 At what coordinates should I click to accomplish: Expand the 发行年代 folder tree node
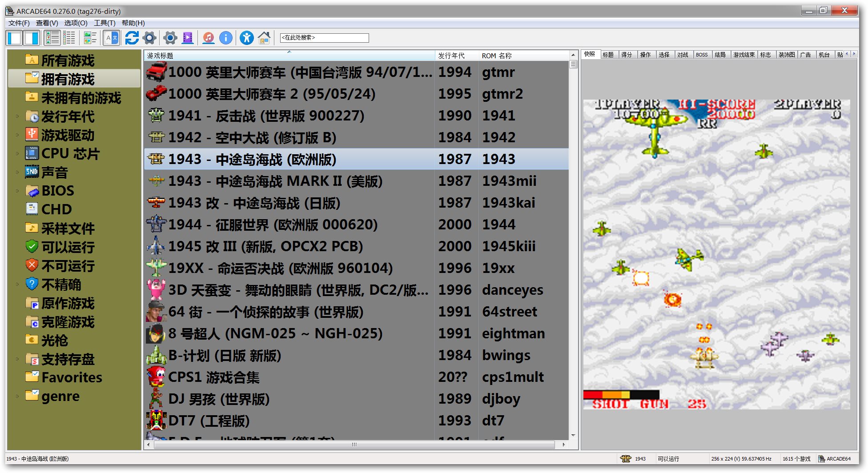click(x=17, y=116)
